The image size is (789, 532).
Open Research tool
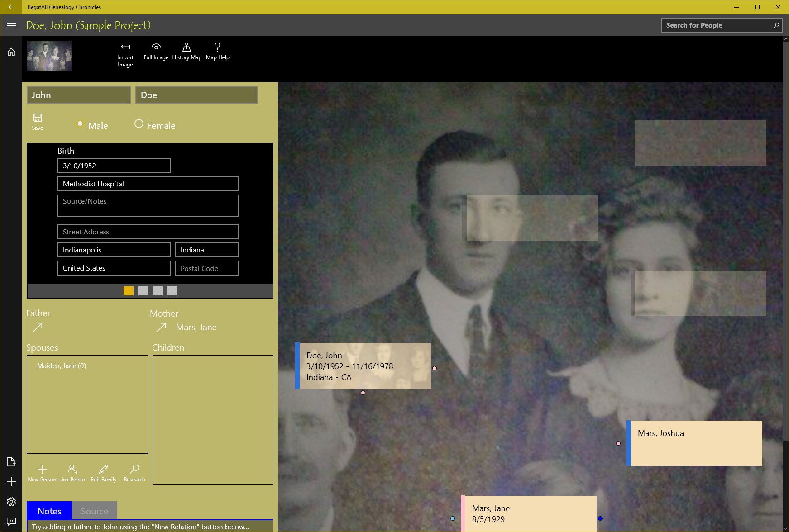coord(134,473)
